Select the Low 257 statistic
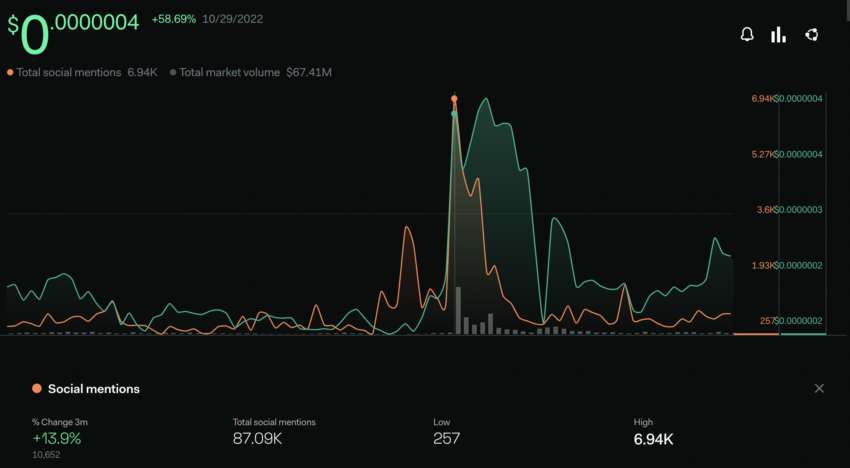The image size is (850, 468). click(x=447, y=432)
